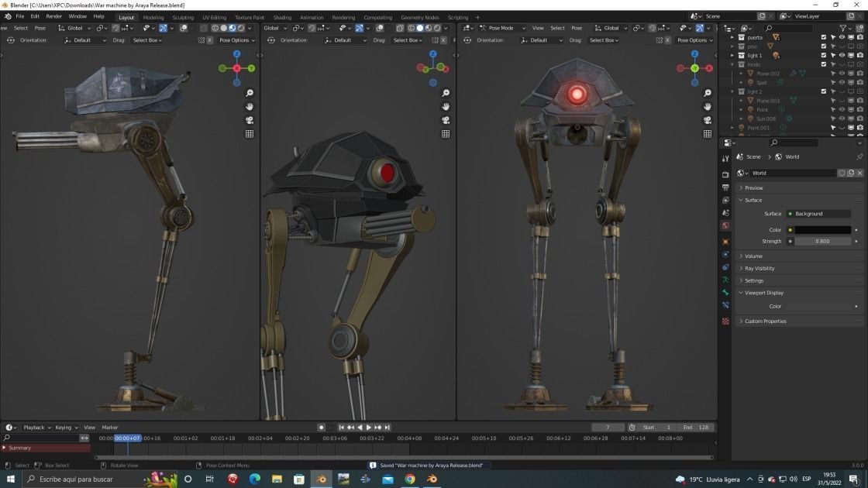Open Output properties tab
This screenshot has height=488, width=868.
(725, 187)
